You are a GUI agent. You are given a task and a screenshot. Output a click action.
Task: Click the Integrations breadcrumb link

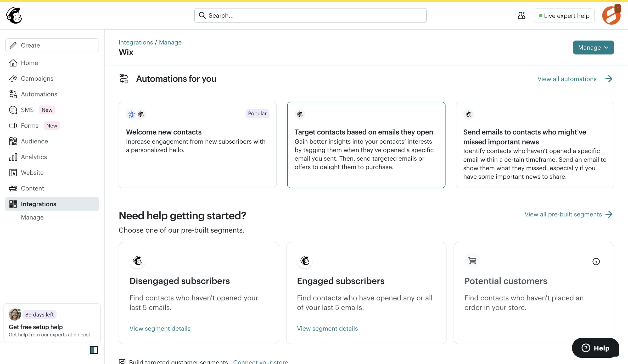click(136, 42)
